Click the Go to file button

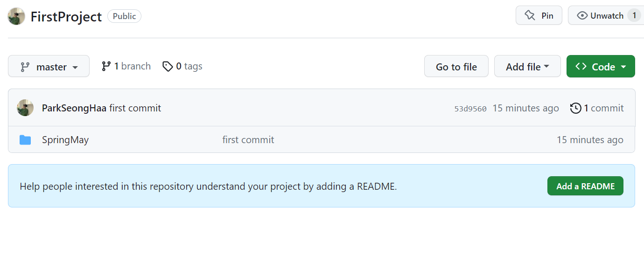[456, 66]
